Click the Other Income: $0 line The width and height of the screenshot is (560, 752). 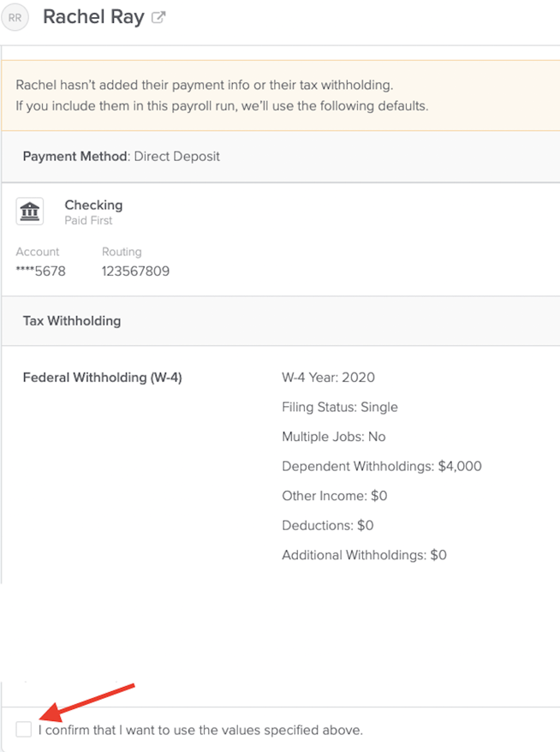click(335, 496)
